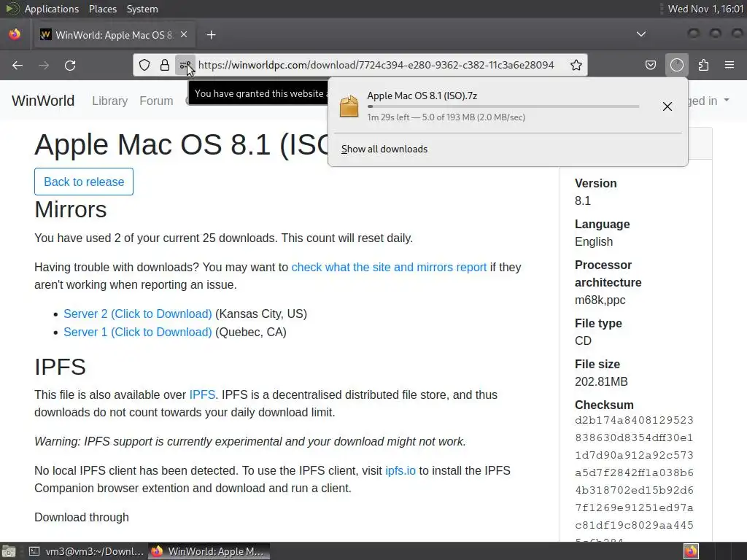Open the IPFS link in description

(x=202, y=394)
